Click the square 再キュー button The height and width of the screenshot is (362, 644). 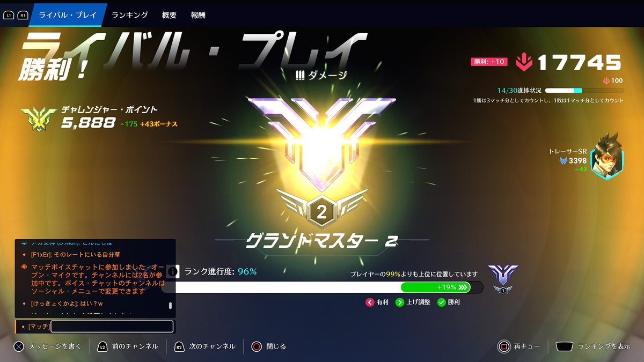518,346
